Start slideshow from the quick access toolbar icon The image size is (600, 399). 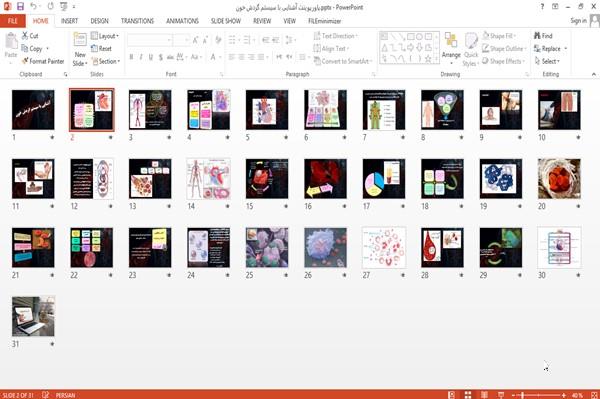pyautogui.click(x=64, y=7)
